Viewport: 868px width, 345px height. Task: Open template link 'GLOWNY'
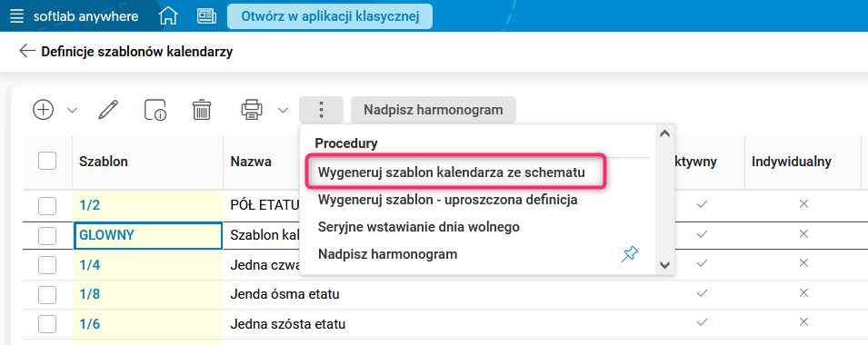107,235
